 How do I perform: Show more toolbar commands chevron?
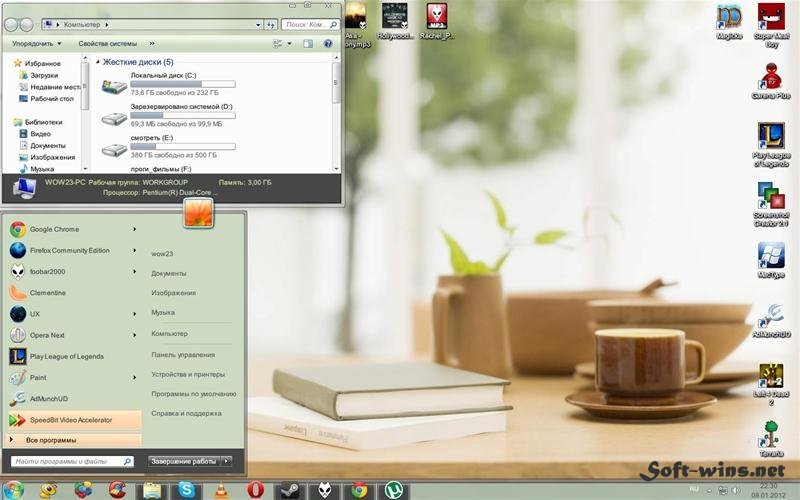pos(152,44)
